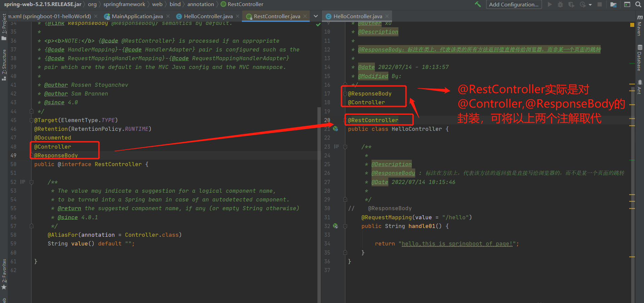The image size is (644, 303).
Task: Click left editor vertical scrollbar
Action: (x=319, y=205)
